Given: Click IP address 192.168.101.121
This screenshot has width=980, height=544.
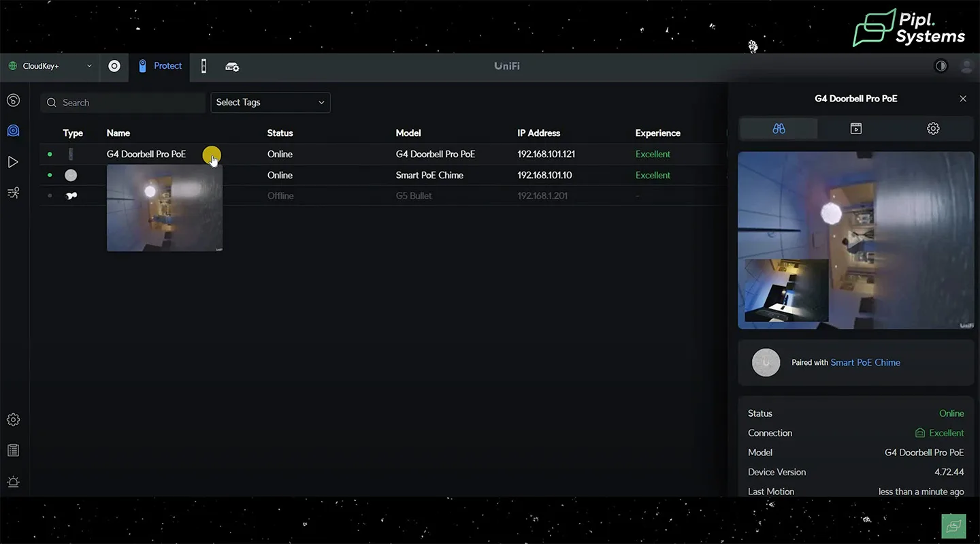Looking at the screenshot, I should click(x=546, y=154).
